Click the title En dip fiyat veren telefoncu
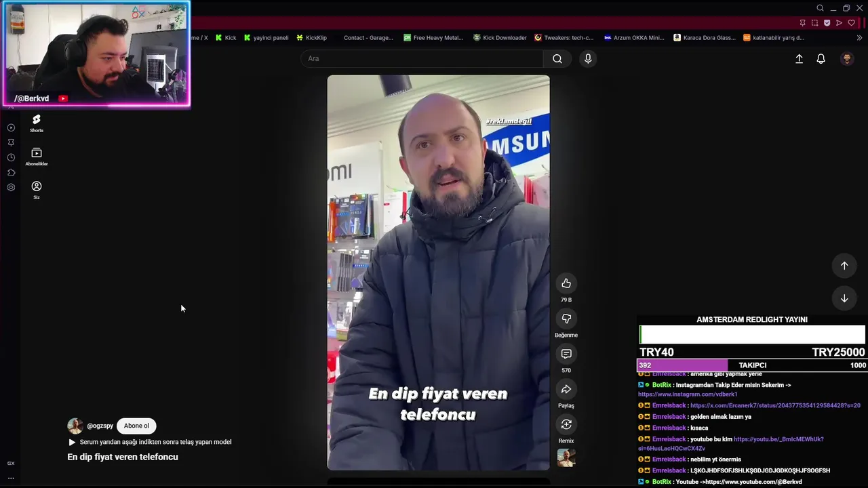This screenshot has width=868, height=488. [123, 457]
